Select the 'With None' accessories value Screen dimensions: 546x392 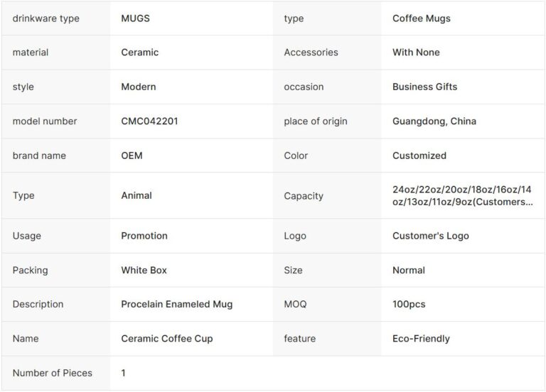(x=416, y=53)
